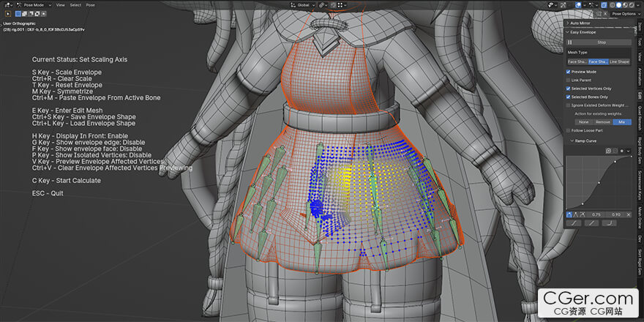This screenshot has height=322, width=644.
Task: Choose Remove for existing weights action
Action: 602,121
